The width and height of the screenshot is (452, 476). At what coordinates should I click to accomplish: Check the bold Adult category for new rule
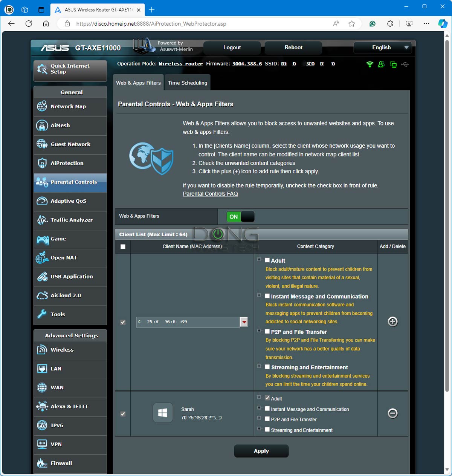(267, 260)
